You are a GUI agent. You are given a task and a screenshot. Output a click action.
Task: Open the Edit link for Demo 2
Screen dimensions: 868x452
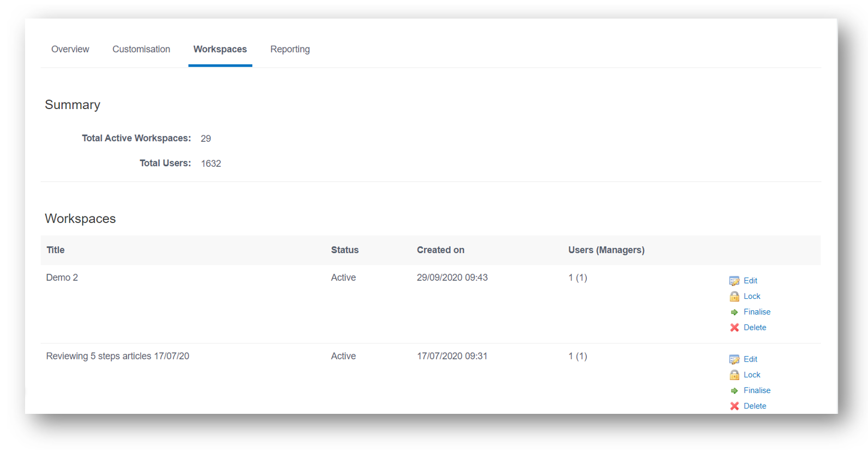[x=750, y=281]
